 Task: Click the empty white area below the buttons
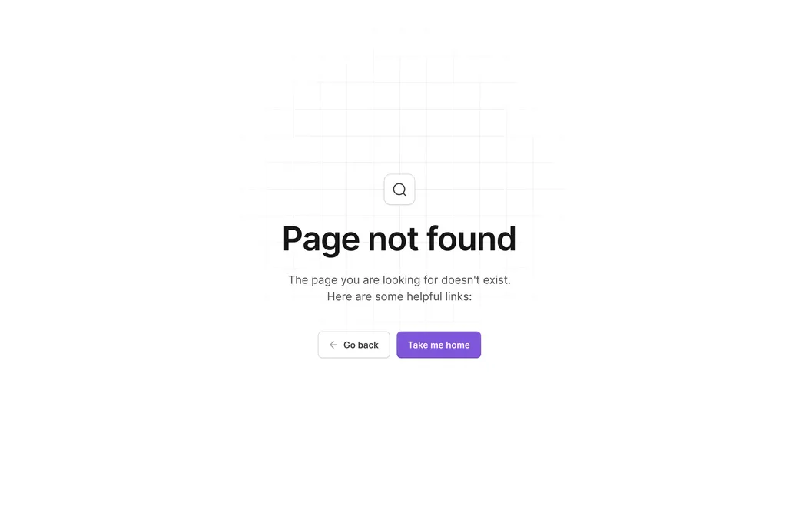pos(399,443)
